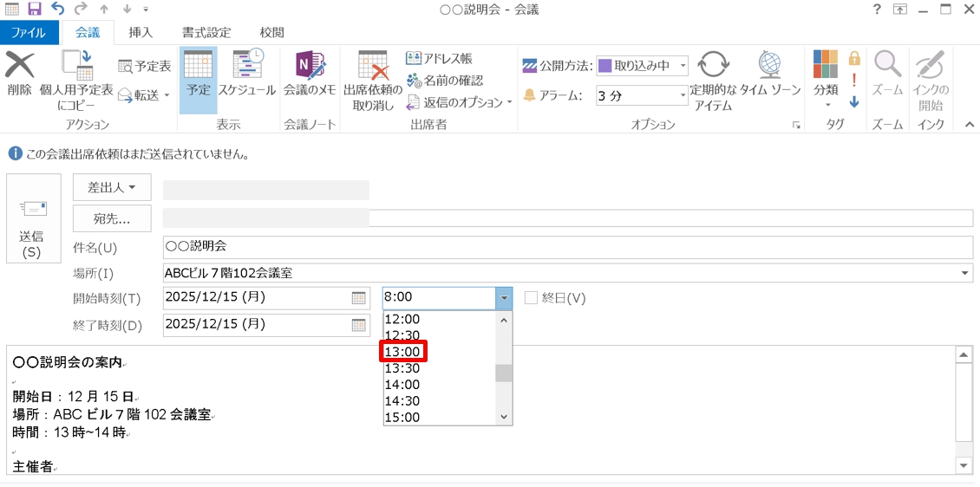Open the File (ファイル) tab
980x487 pixels.
(x=29, y=33)
